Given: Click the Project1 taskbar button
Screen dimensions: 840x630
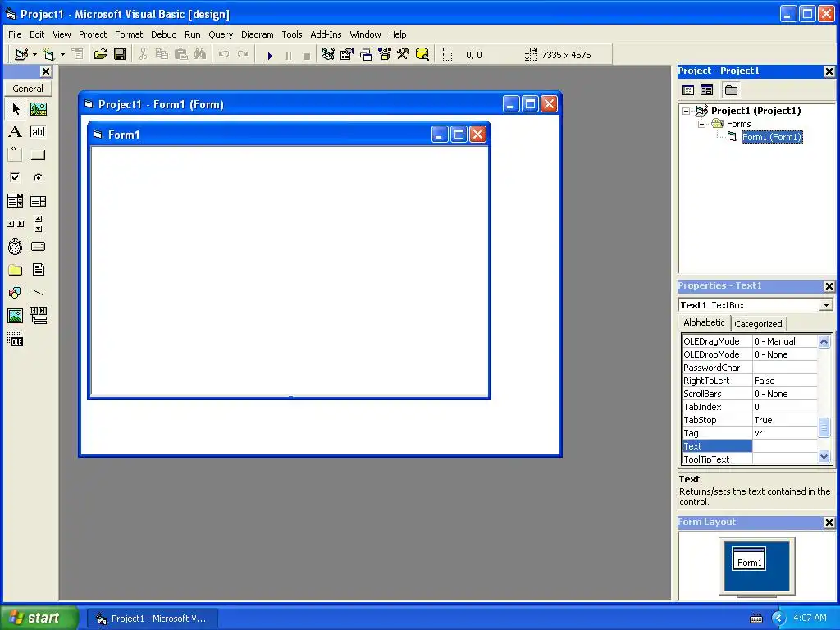Looking at the screenshot, I should pyautogui.click(x=152, y=619).
